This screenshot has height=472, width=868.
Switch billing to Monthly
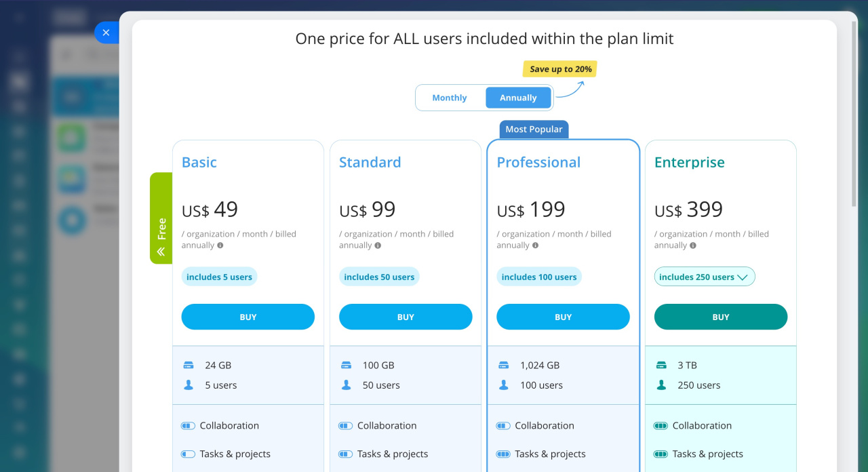point(450,98)
